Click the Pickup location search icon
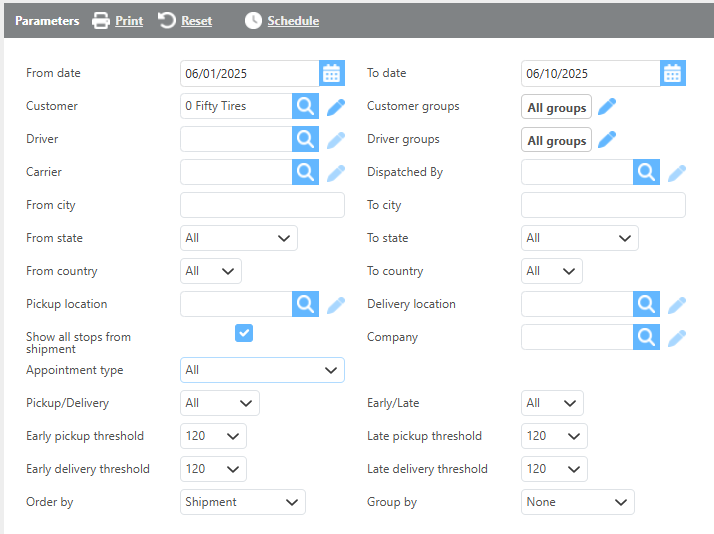This screenshot has height=534, width=714. coord(305,304)
